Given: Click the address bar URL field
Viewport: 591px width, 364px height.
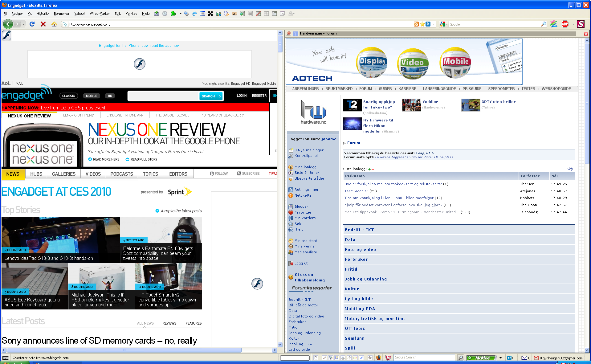Looking at the screenshot, I should click(240, 24).
